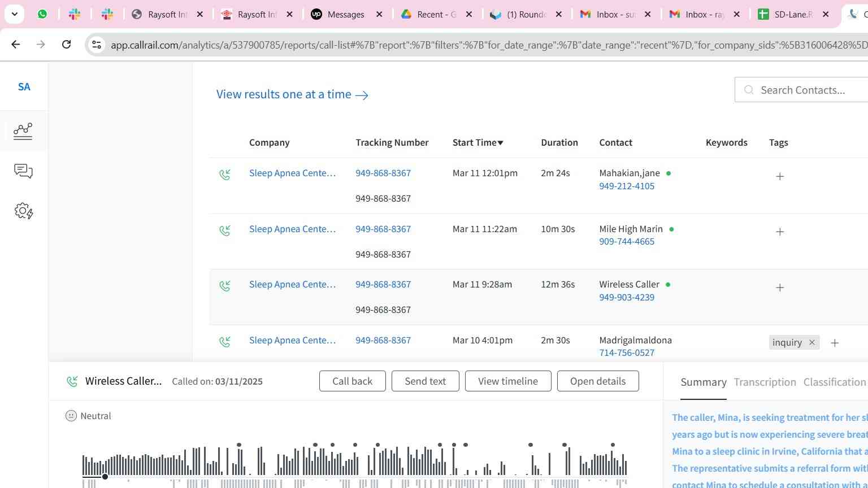Screen dimensions: 868x488
Task: Open View results one at a time
Action: tap(292, 94)
